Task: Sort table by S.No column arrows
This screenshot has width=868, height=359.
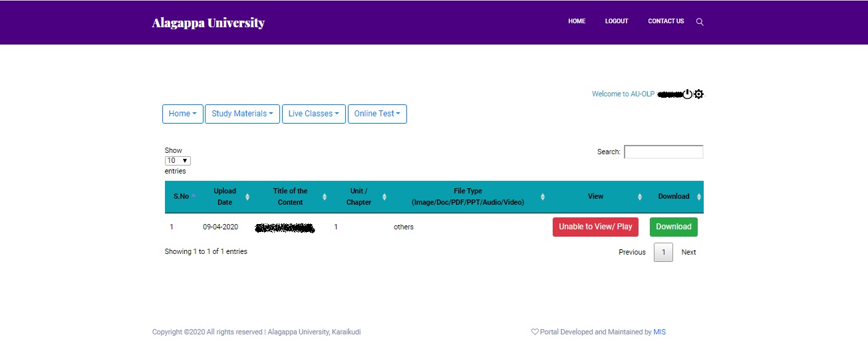Action: pyautogui.click(x=194, y=197)
